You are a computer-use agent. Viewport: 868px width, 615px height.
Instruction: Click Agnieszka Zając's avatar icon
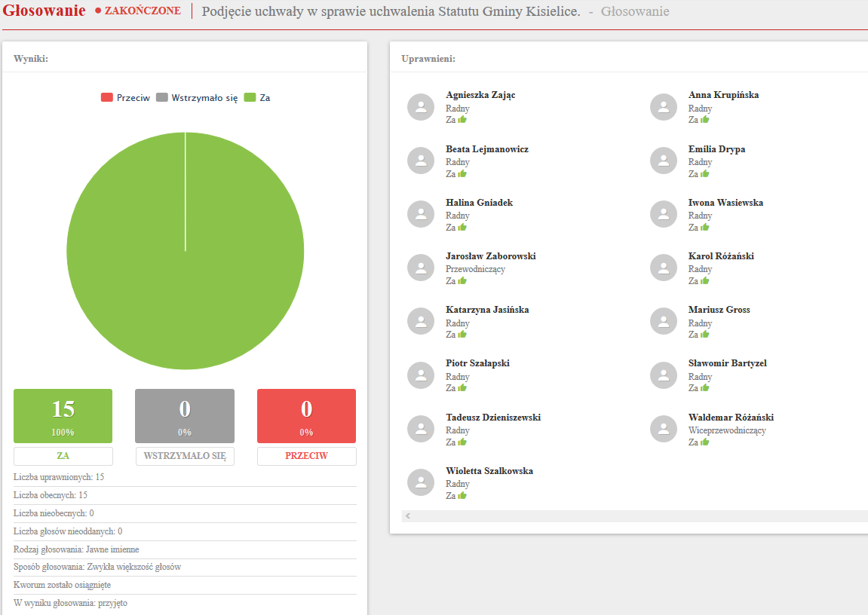tap(421, 107)
